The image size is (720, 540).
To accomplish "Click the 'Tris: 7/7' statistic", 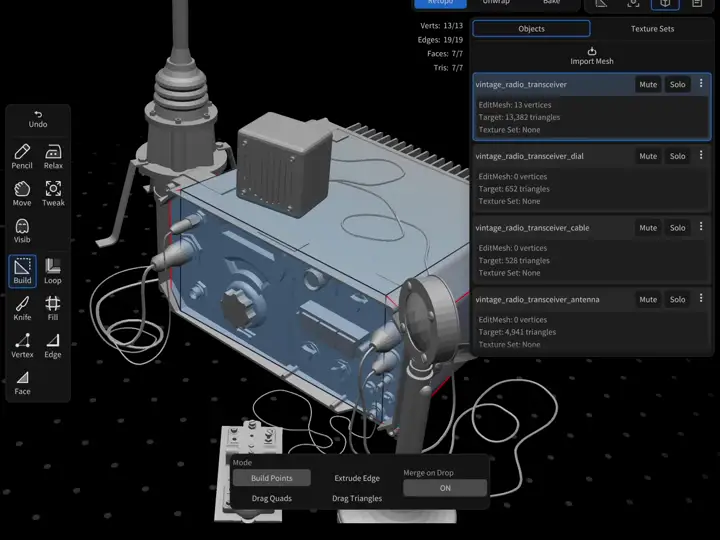I will tap(448, 68).
